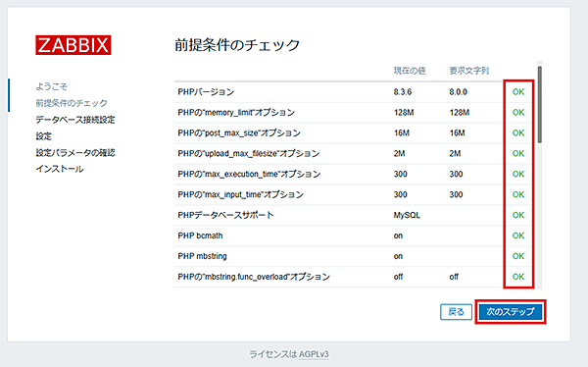Screen dimensions: 588x367
Task: Click OK status of mbstring.func_overload row
Action: 518,277
